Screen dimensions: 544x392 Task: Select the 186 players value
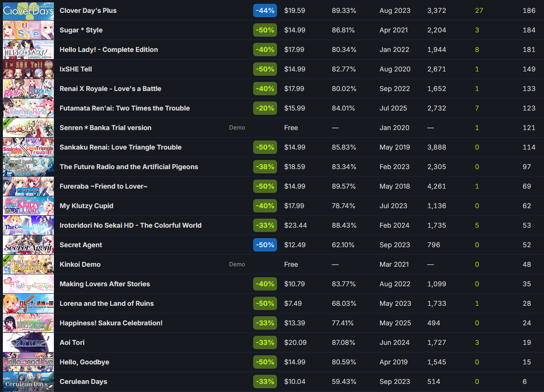(x=529, y=11)
